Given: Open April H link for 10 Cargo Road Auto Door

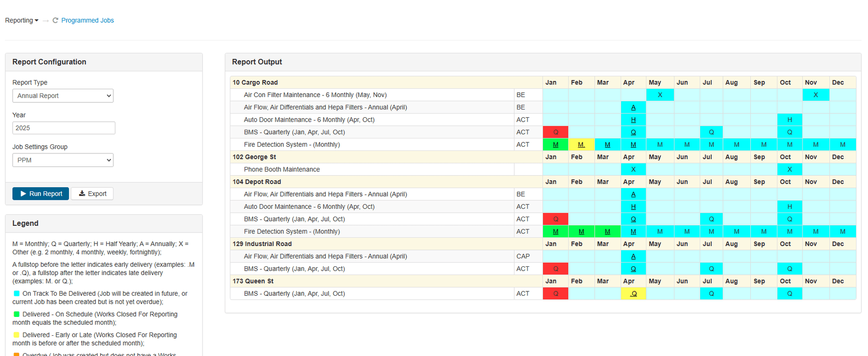Looking at the screenshot, I should (x=633, y=120).
